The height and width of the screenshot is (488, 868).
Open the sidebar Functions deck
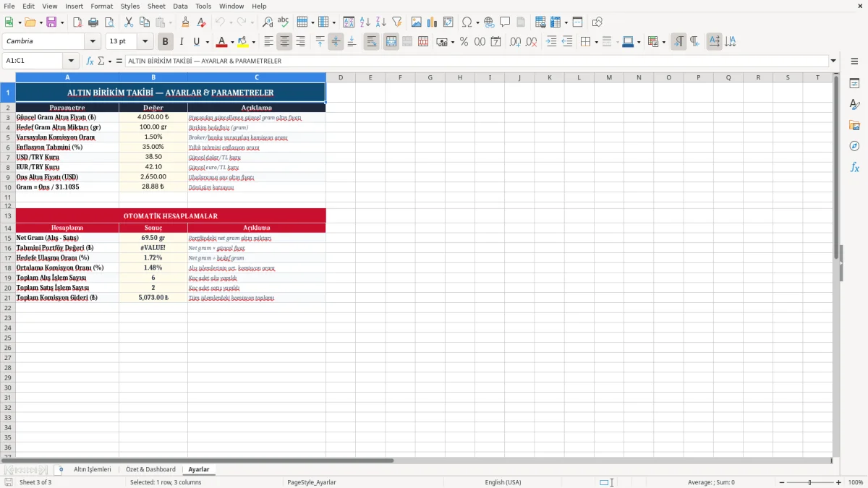tap(854, 167)
